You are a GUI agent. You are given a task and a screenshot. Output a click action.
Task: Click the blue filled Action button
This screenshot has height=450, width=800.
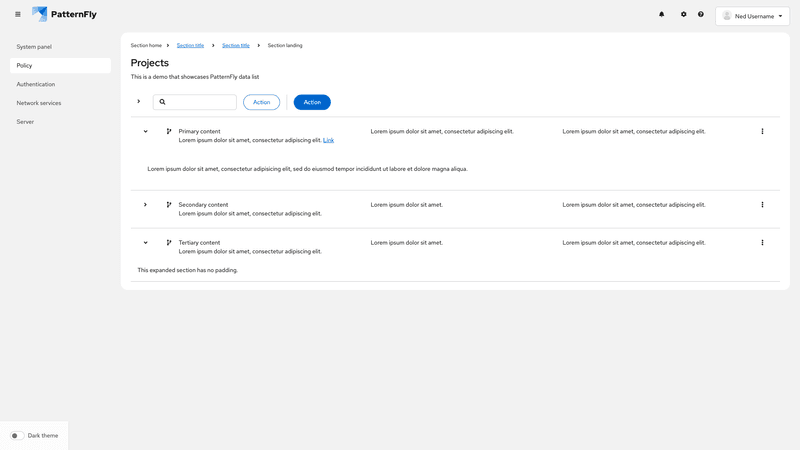click(x=312, y=102)
